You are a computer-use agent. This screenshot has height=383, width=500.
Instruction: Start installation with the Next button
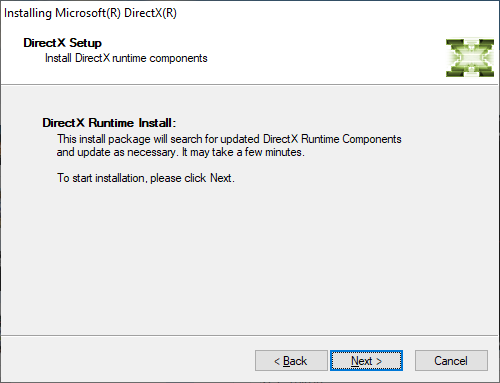click(366, 360)
